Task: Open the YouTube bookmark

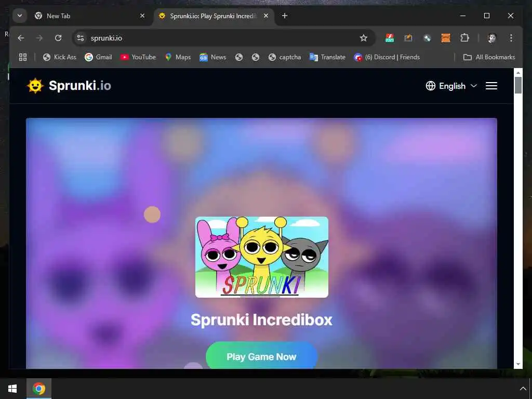Action: [138, 57]
